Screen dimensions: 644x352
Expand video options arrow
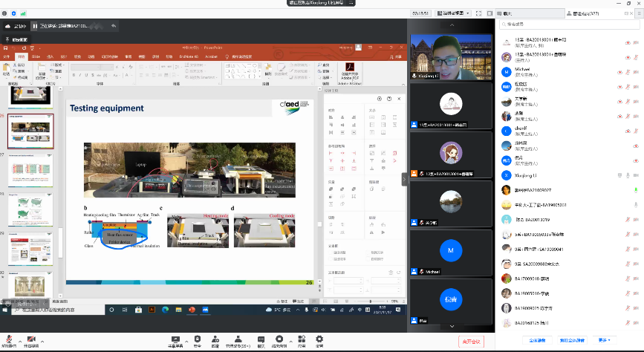click(42, 339)
